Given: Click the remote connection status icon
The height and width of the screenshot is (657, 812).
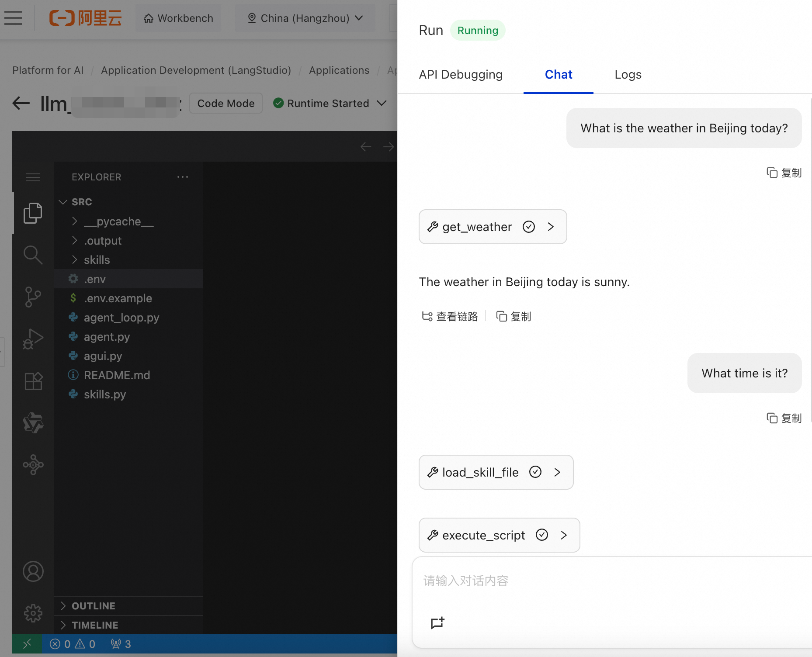Looking at the screenshot, I should pos(27,644).
